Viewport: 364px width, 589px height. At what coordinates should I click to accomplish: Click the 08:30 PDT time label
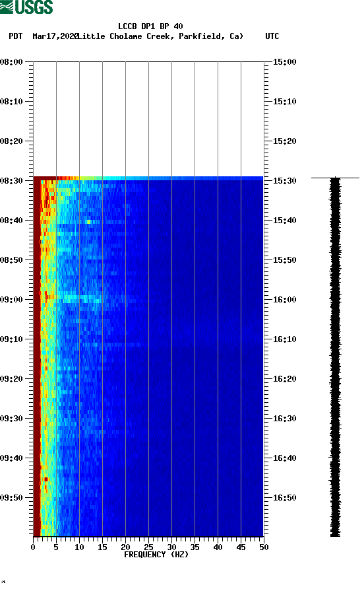click(x=12, y=181)
